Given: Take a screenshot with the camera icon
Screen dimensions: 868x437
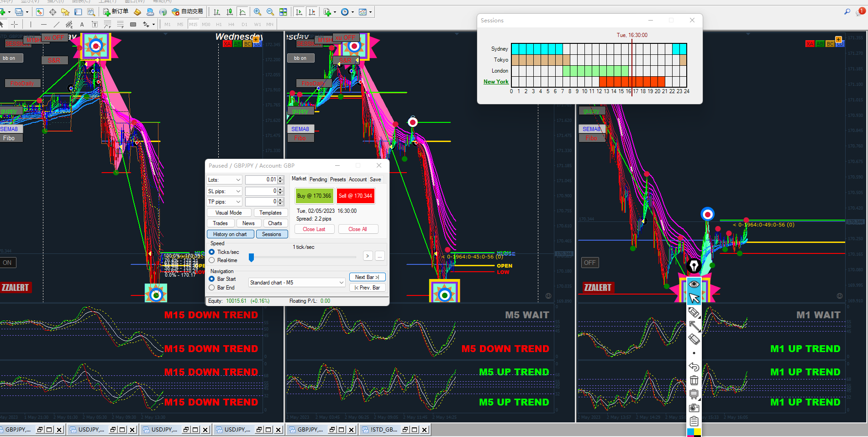Looking at the screenshot, I should click(694, 408).
